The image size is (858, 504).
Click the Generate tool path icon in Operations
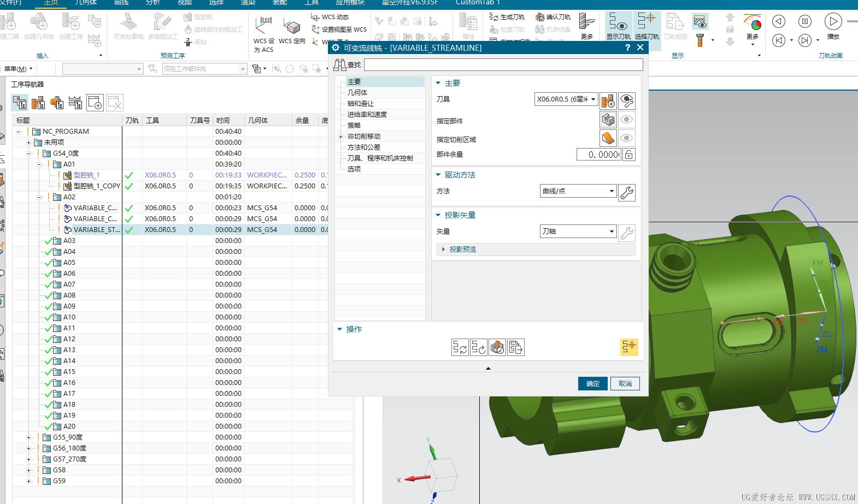[x=460, y=347]
